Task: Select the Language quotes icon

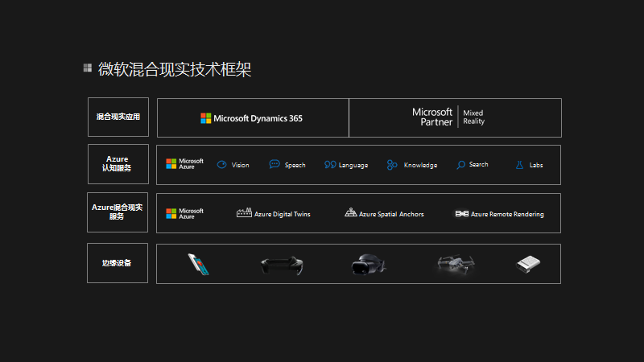Action: (x=330, y=165)
